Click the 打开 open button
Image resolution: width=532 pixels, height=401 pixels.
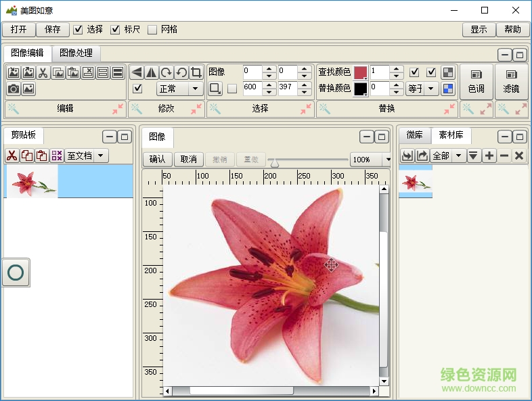tap(18, 29)
